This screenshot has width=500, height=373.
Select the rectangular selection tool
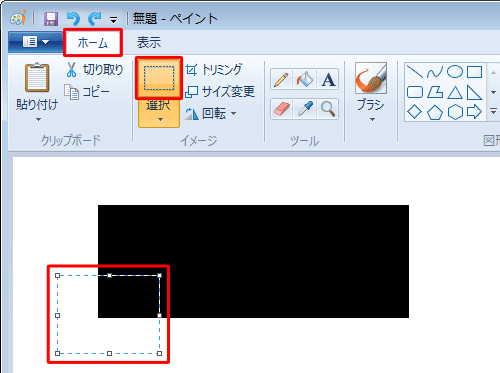pyautogui.click(x=159, y=78)
